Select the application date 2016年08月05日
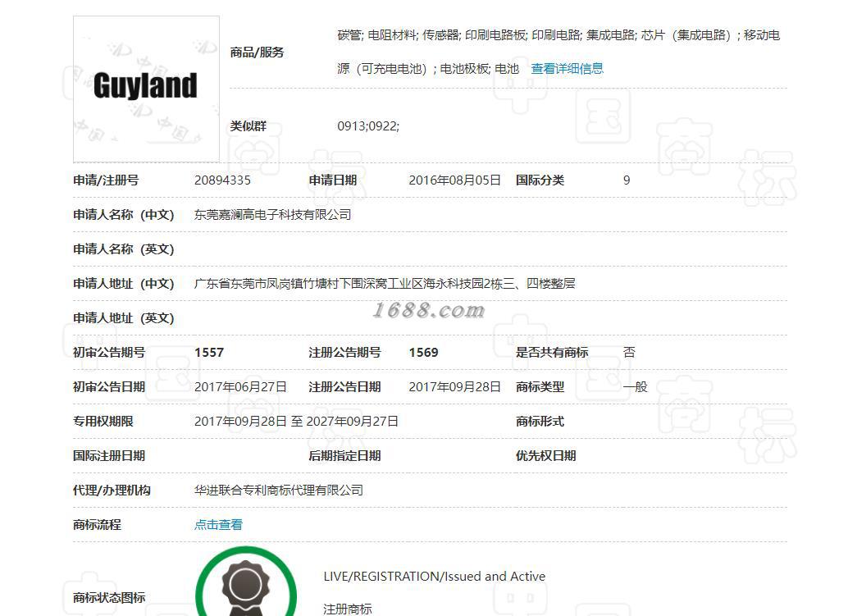 (454, 180)
